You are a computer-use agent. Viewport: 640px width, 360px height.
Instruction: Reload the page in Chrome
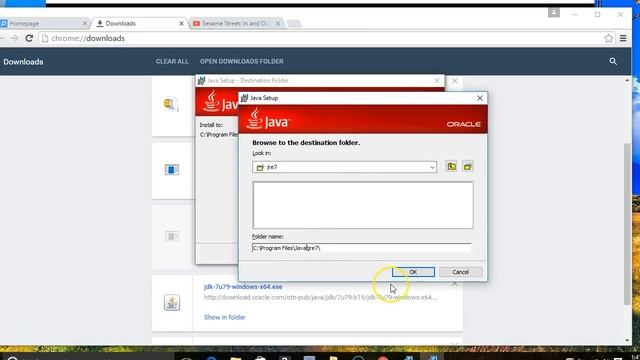29,38
